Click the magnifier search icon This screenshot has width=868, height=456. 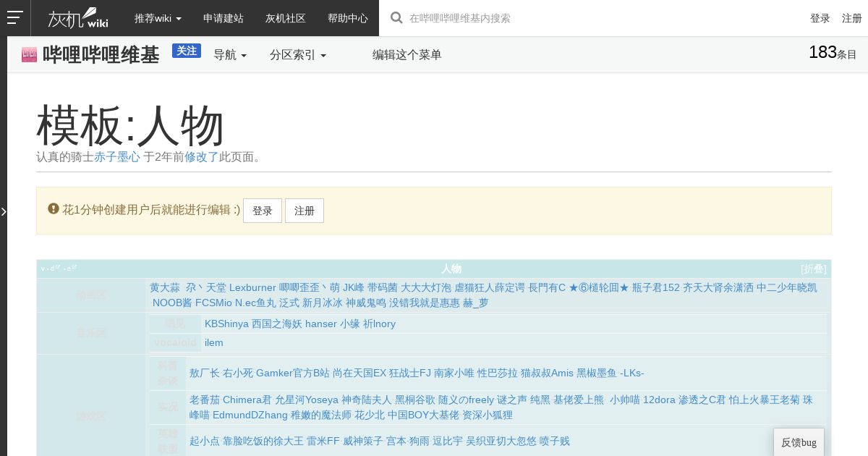(x=396, y=17)
